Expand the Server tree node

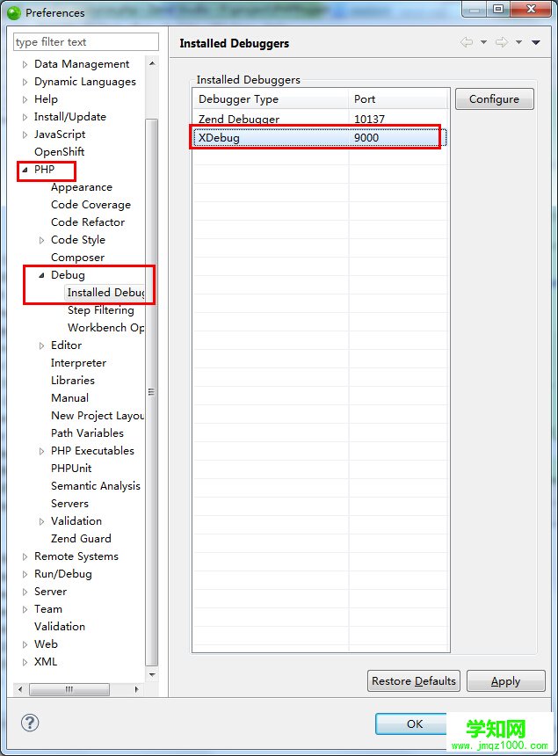click(25, 592)
